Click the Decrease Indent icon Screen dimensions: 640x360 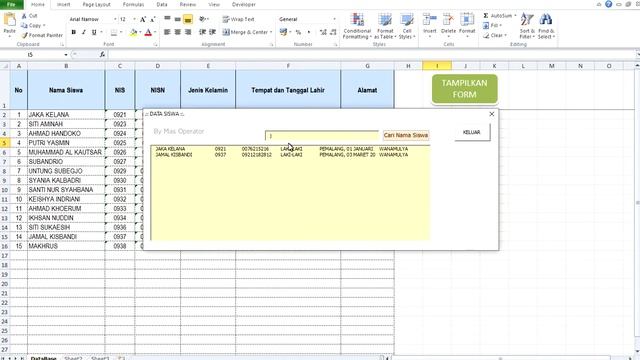[202, 32]
